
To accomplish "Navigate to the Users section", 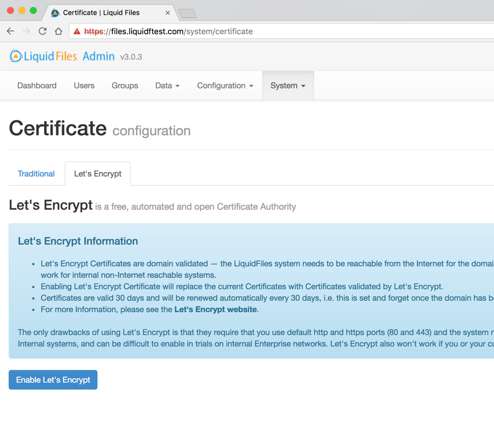I will pyautogui.click(x=84, y=85).
